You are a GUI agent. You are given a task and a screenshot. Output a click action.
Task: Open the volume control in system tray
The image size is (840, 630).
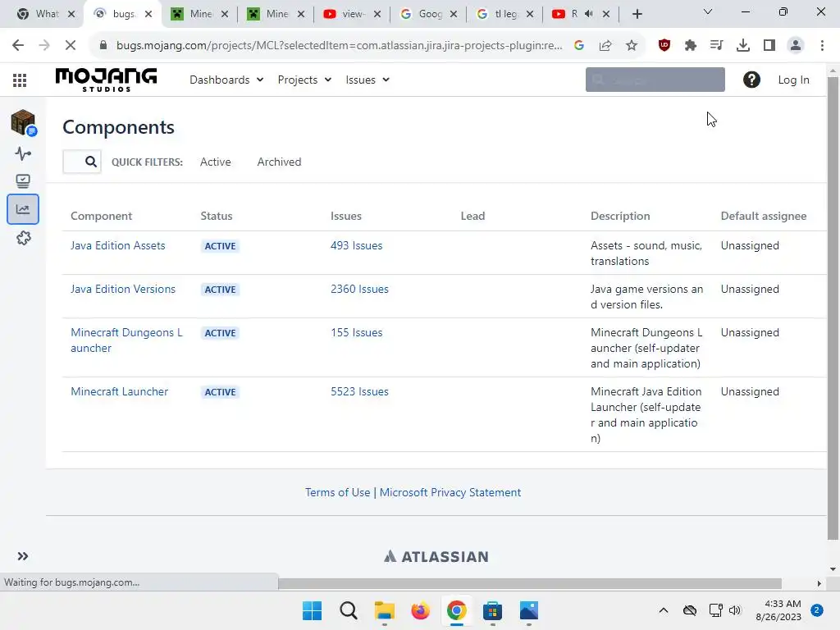(x=735, y=610)
